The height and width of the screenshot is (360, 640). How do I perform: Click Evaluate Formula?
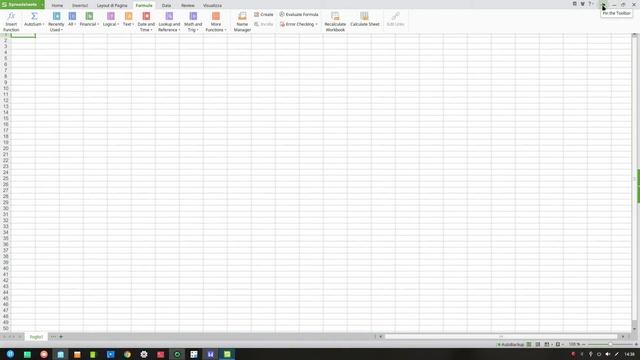tap(299, 14)
